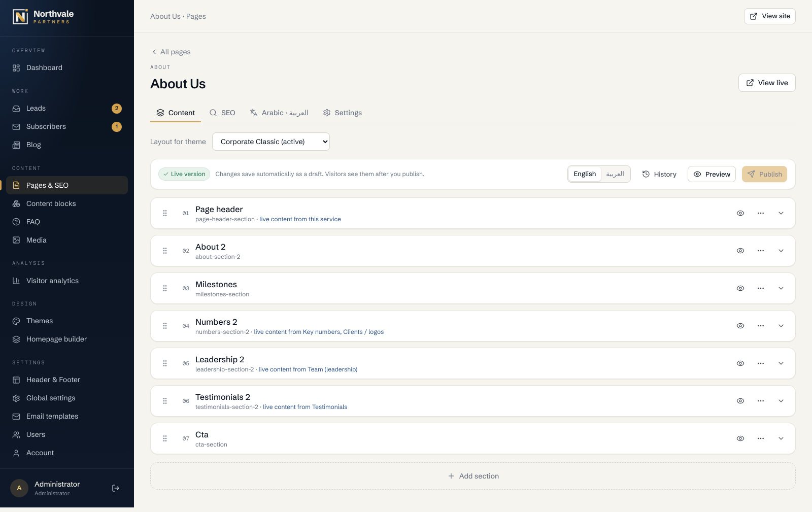812x512 pixels.
Task: Expand the Milestones section chevron
Action: (x=781, y=288)
